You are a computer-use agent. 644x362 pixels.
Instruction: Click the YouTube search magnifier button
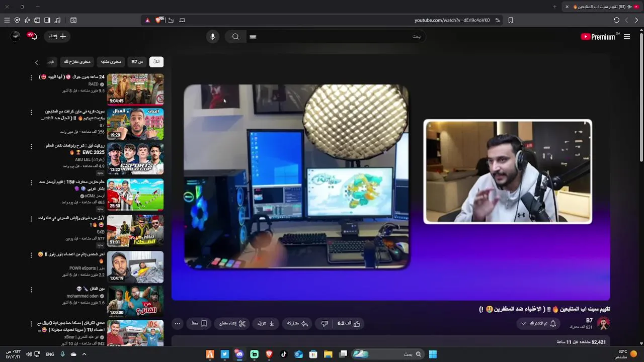point(235,36)
